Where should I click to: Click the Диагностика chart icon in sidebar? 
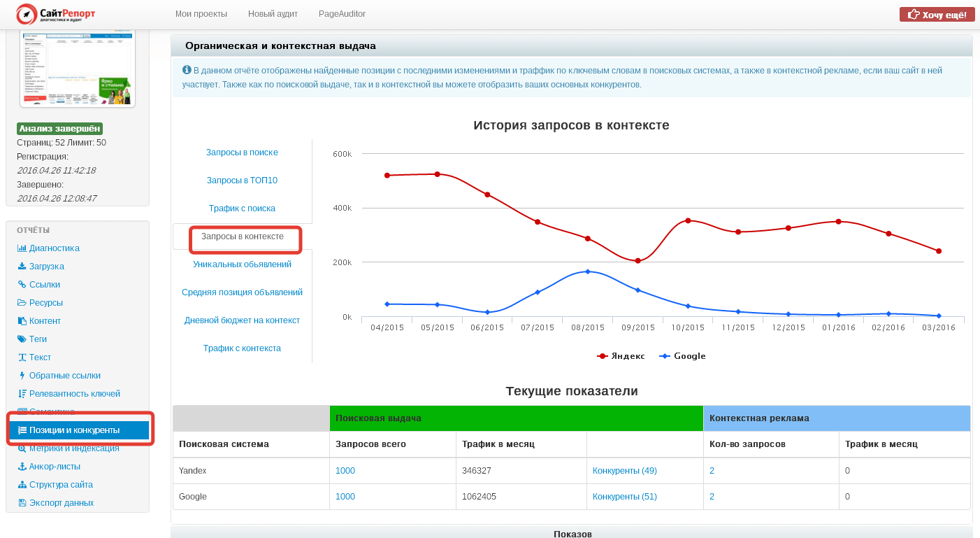[x=22, y=248]
